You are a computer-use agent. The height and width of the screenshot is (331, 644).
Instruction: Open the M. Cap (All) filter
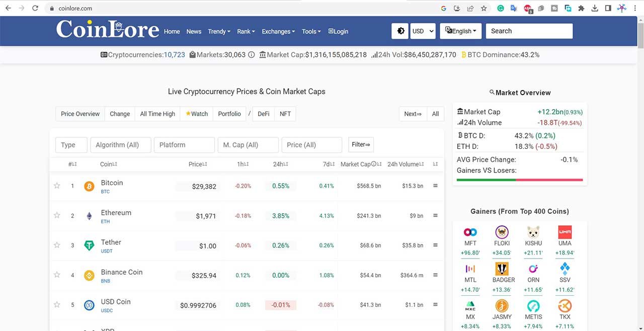pos(248,145)
